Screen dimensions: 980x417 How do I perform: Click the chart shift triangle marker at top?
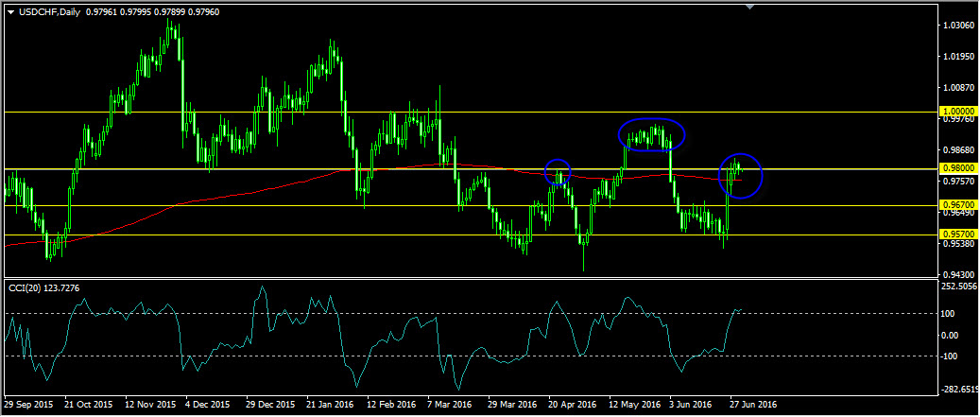tap(750, 7)
